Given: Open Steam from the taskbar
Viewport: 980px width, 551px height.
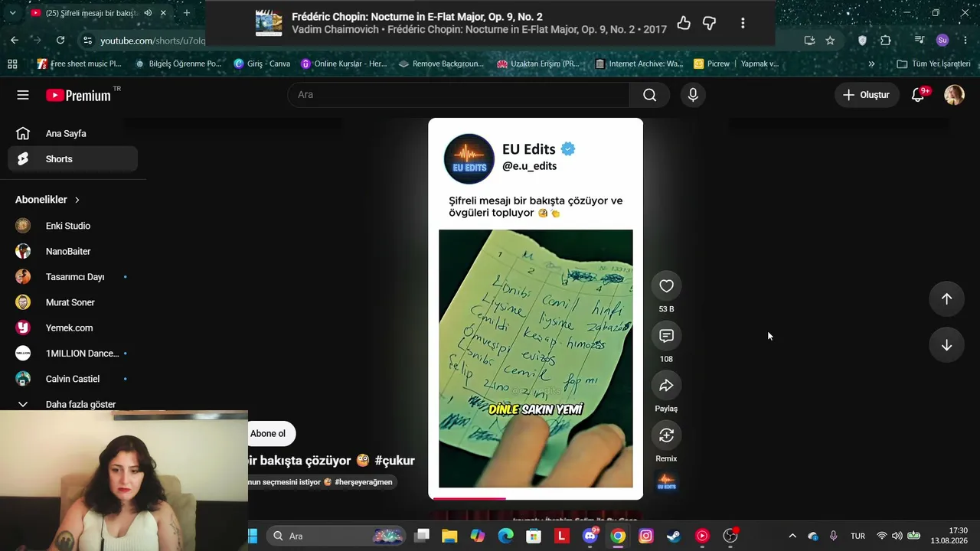Looking at the screenshot, I should tap(674, 536).
